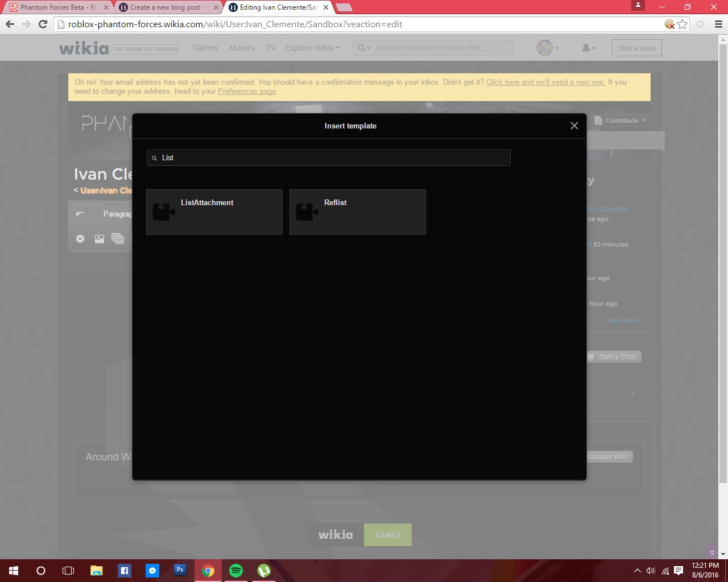The width and height of the screenshot is (728, 582).
Task: Open the Preferences page link
Action: coord(247,92)
